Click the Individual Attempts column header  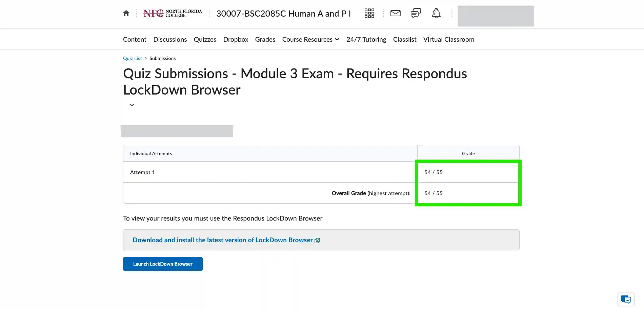point(151,153)
